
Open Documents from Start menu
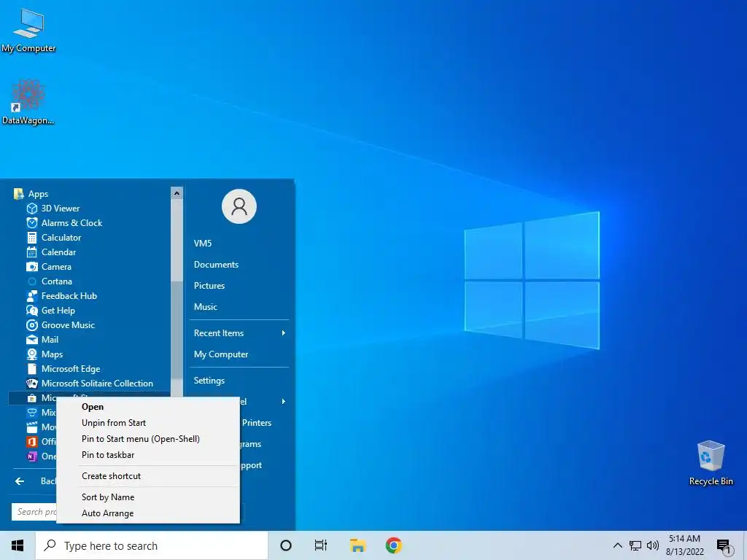pos(216,265)
